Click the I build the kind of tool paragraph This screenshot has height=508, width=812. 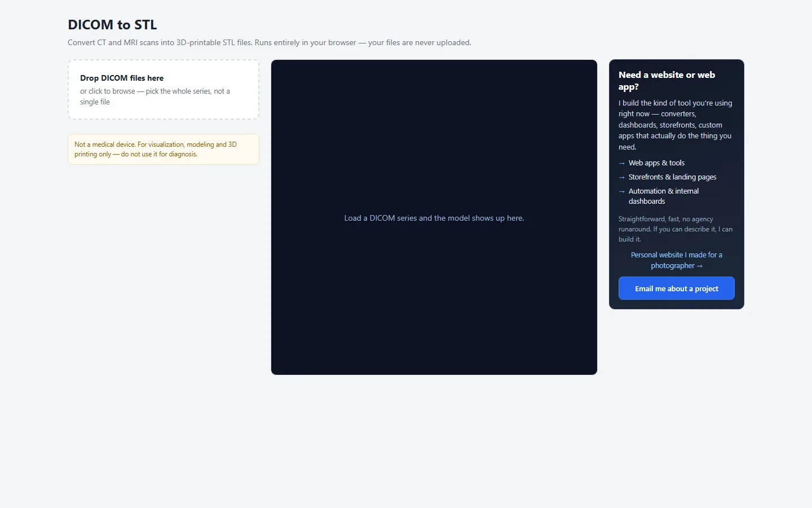(x=676, y=125)
